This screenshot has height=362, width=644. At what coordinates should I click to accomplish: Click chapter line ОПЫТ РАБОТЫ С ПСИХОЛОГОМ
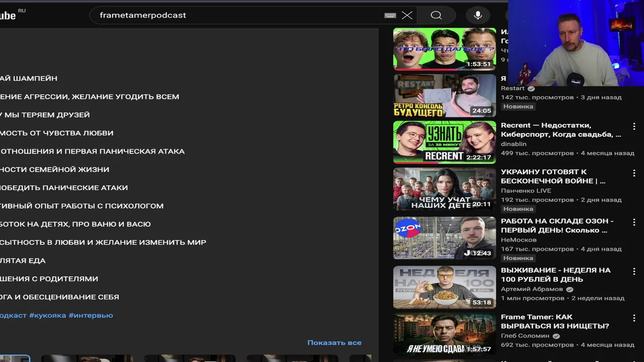click(82, 206)
